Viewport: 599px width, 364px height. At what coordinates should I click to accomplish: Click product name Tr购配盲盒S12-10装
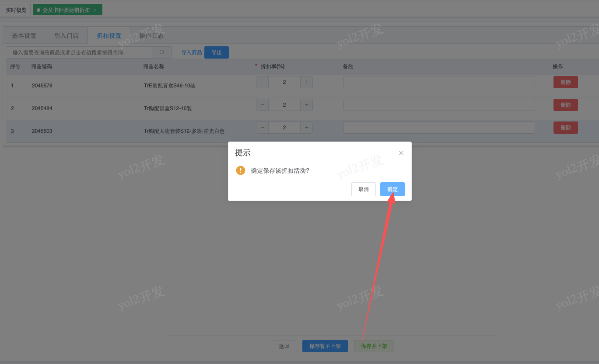click(168, 108)
